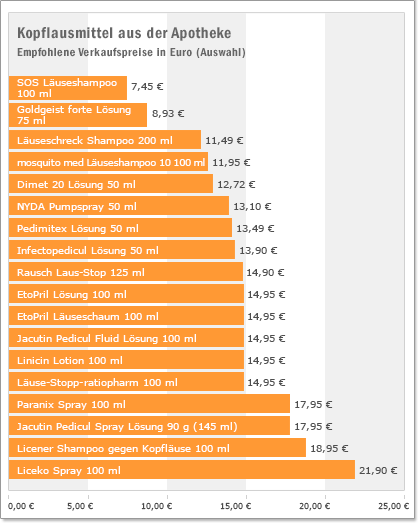
Task: Select the Läuse-Stopp-ratiopharm 100 ml bar
Action: [x=126, y=382]
